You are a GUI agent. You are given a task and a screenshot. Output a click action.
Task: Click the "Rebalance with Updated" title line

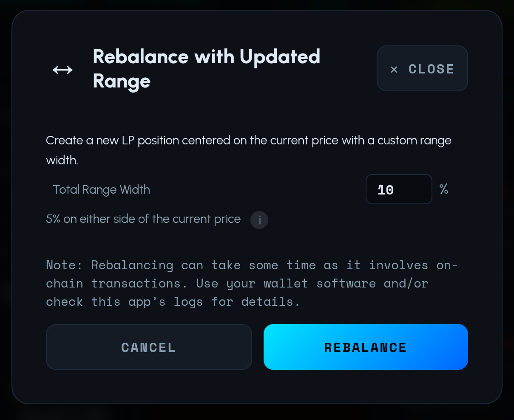tap(207, 57)
